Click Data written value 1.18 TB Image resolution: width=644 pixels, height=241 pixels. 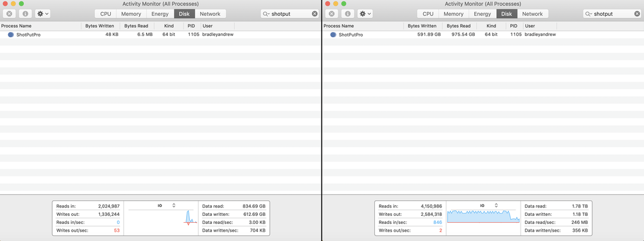tap(580, 215)
